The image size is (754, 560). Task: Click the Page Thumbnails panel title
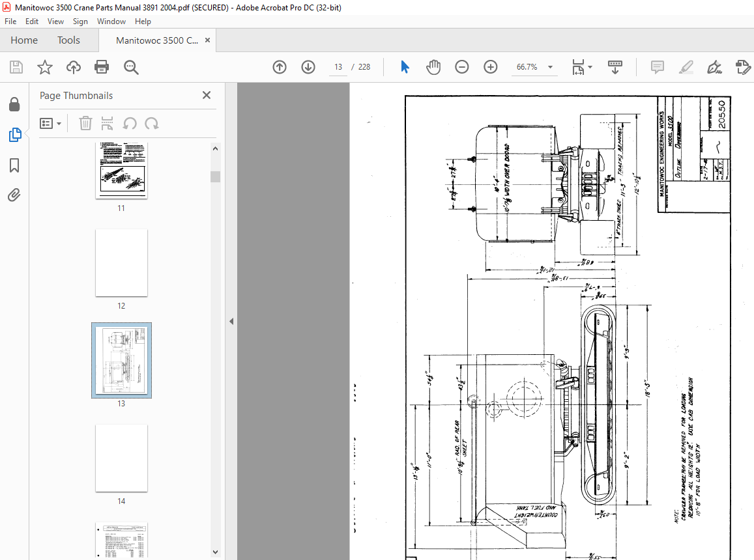pyautogui.click(x=76, y=96)
